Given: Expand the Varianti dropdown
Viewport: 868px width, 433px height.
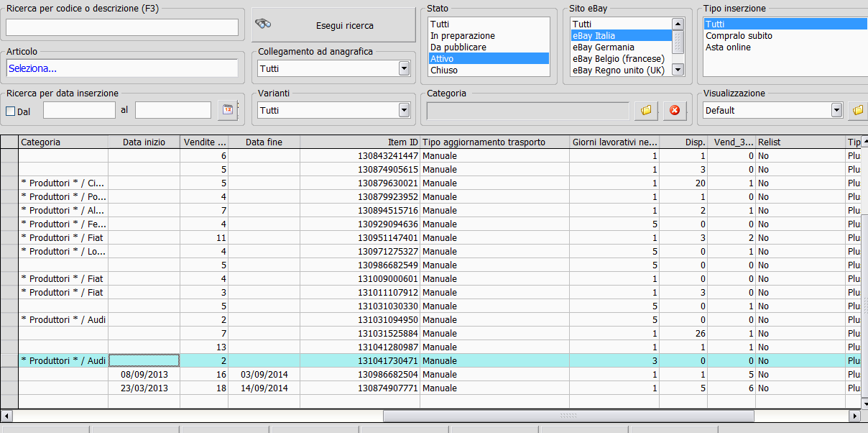Looking at the screenshot, I should (x=404, y=110).
